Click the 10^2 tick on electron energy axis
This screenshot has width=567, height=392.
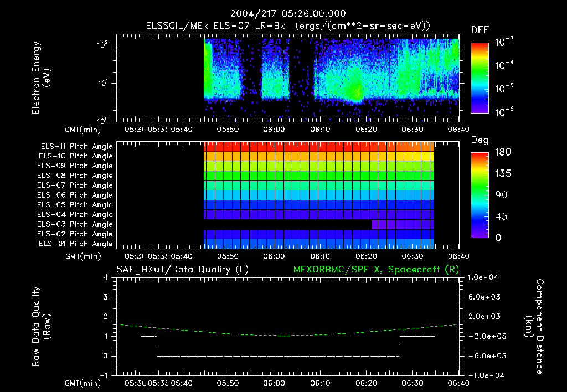pyautogui.click(x=102, y=45)
